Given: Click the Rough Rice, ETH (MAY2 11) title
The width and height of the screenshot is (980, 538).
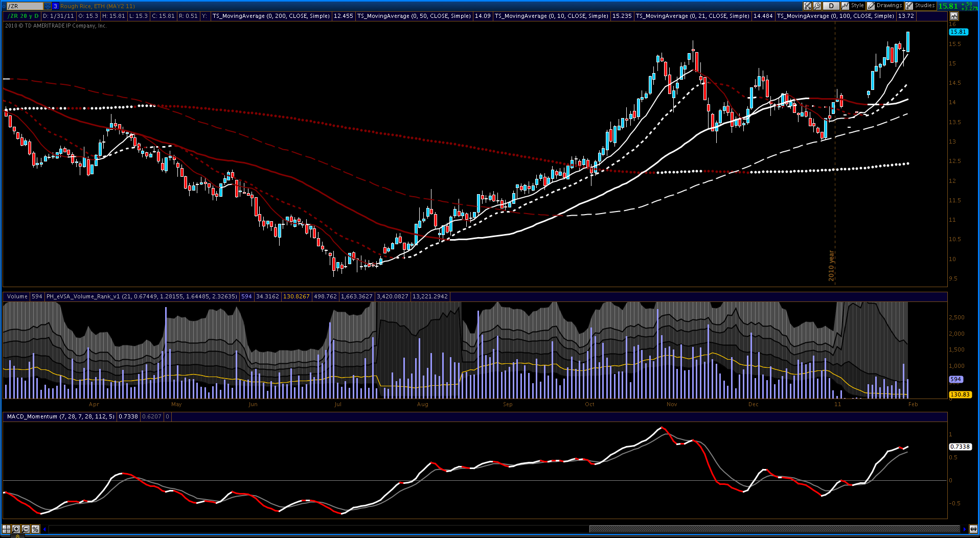Looking at the screenshot, I should pos(98,6).
